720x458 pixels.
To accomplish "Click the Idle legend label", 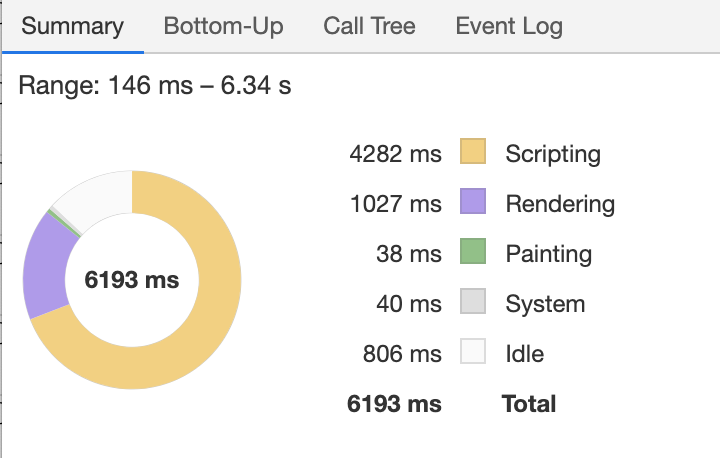I will point(525,354).
